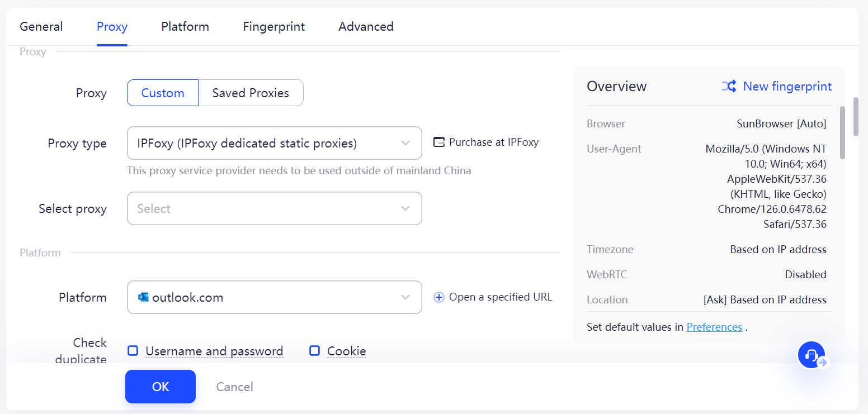This screenshot has width=868, height=414.
Task: Click the shuffle icon beside New fingerprint
Action: pos(729,86)
